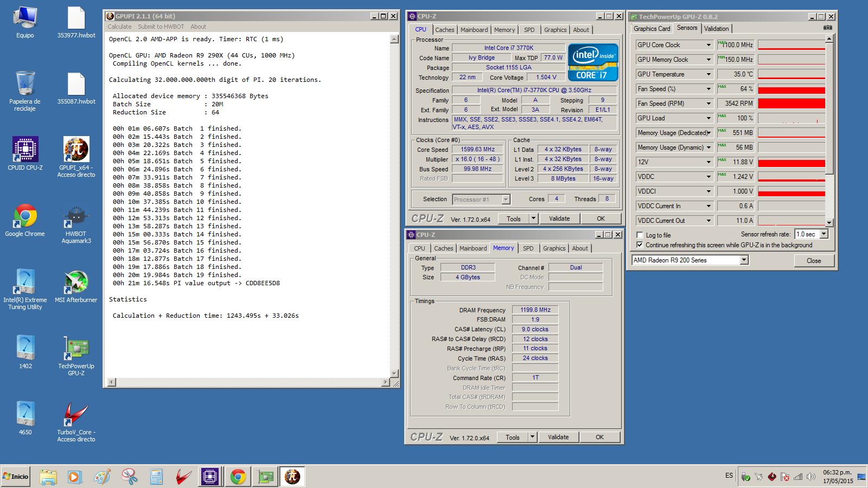
Task: Open the Equipo desktop icon
Action: click(x=25, y=23)
